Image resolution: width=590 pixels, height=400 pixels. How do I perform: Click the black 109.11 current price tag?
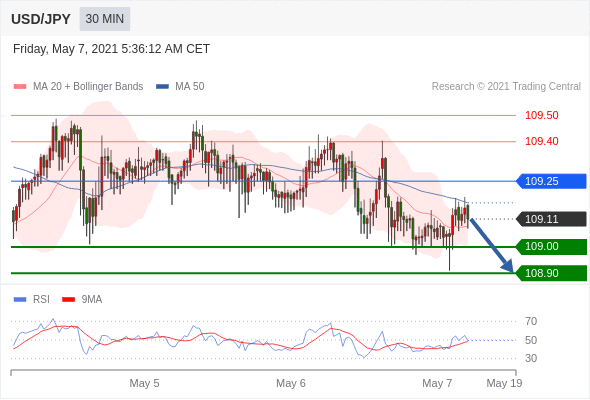coord(551,219)
